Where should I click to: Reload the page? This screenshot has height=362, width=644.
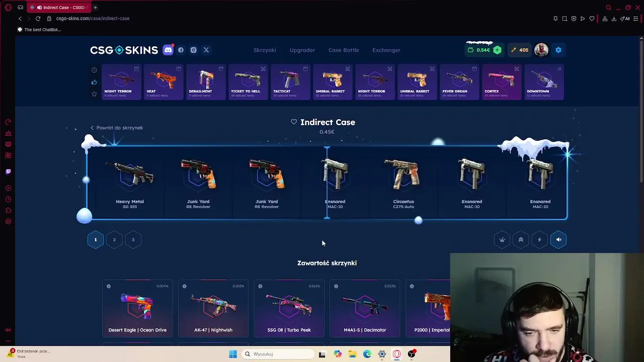click(x=38, y=19)
